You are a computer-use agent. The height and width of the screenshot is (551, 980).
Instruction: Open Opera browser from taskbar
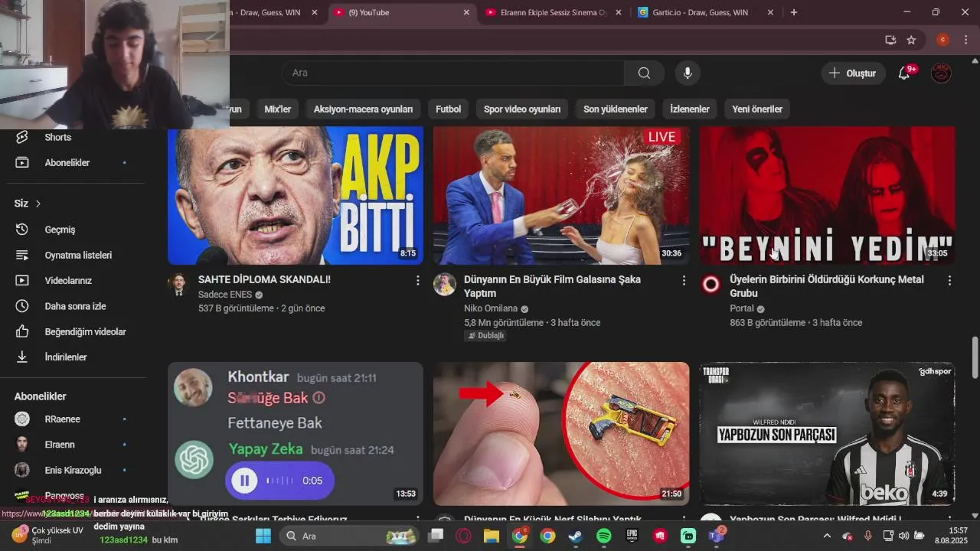pyautogui.click(x=463, y=536)
